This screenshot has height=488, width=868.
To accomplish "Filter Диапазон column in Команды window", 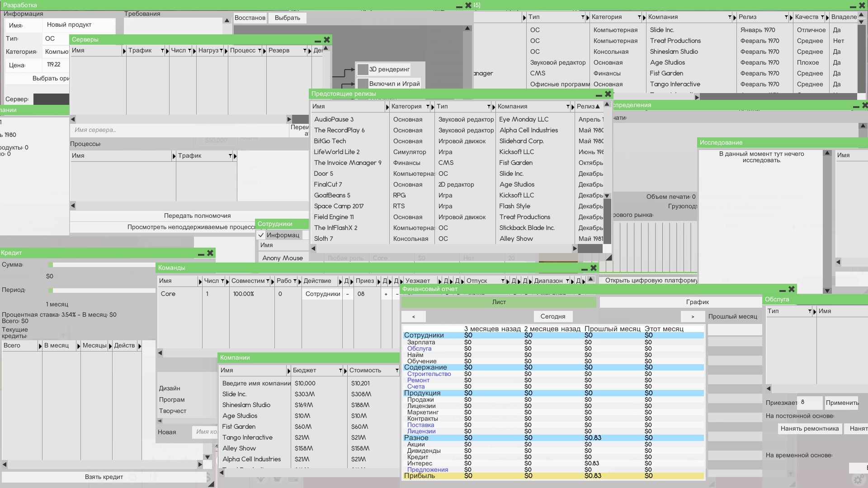I will (x=567, y=281).
